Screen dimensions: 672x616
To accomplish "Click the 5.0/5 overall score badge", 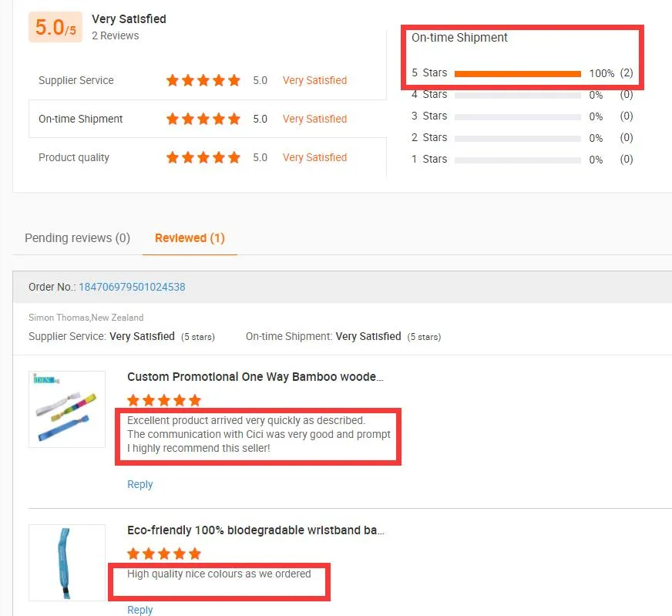I will pyautogui.click(x=55, y=28).
